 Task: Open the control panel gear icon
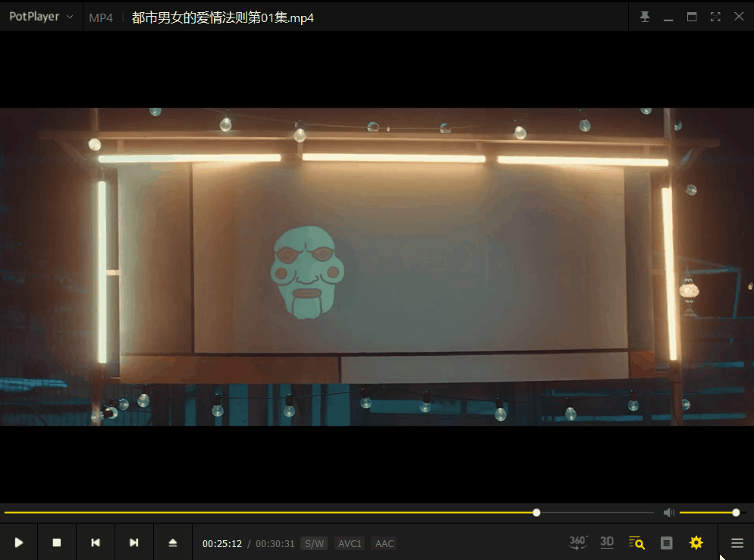click(696, 543)
